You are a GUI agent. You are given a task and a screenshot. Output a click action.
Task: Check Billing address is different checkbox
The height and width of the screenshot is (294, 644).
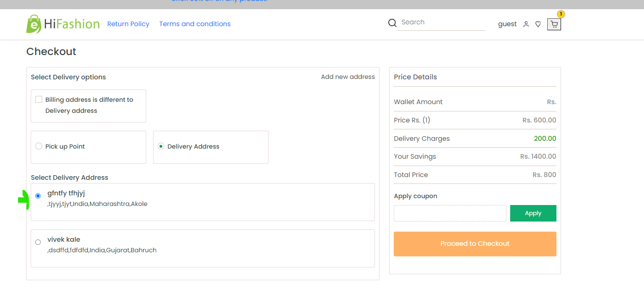(x=39, y=100)
